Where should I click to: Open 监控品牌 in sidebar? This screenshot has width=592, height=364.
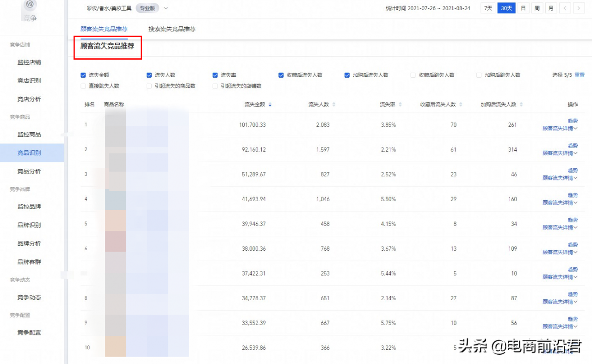(x=29, y=206)
